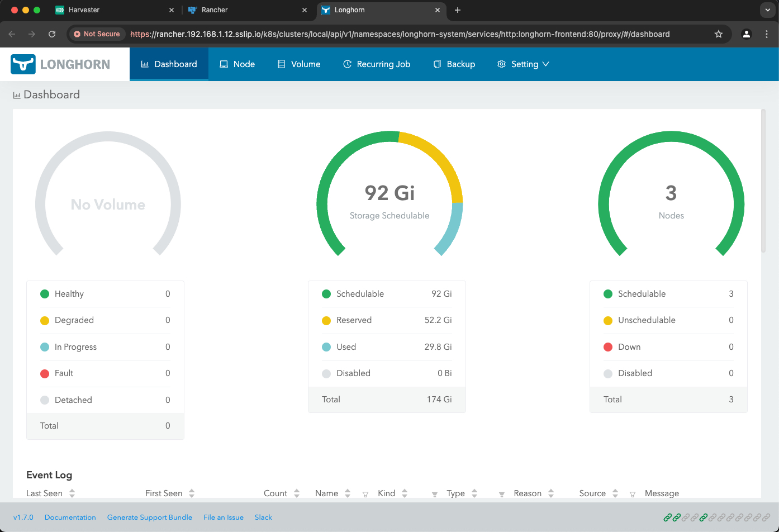Click the Down nodes row

pos(668,347)
